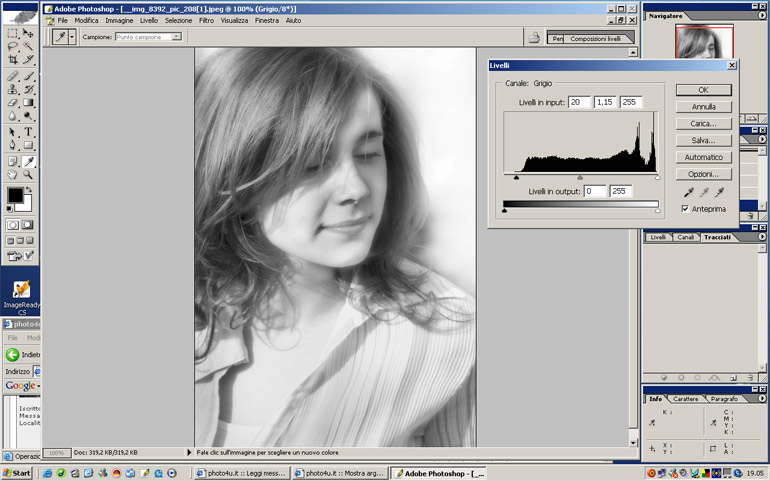Click the Automatico button
Screen dimensions: 770x481
pyautogui.click(x=704, y=157)
